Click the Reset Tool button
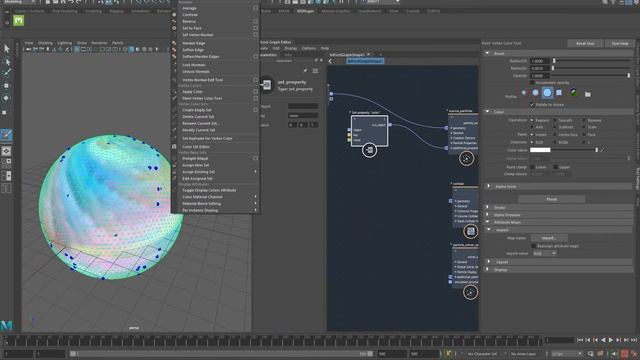The height and width of the screenshot is (360, 640). pos(585,43)
